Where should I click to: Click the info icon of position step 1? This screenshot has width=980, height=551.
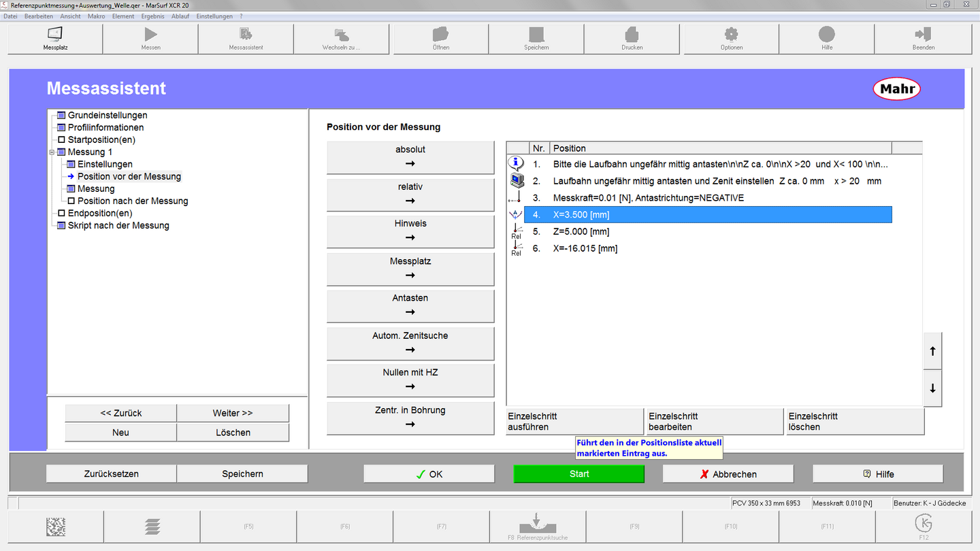[x=517, y=163]
